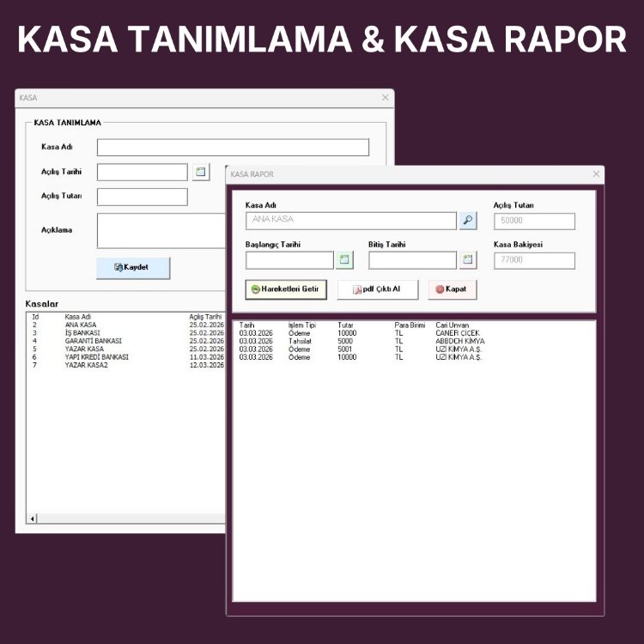Click Açılış Tarihi column header in Kasalar
The image size is (644, 644).
click(205, 317)
